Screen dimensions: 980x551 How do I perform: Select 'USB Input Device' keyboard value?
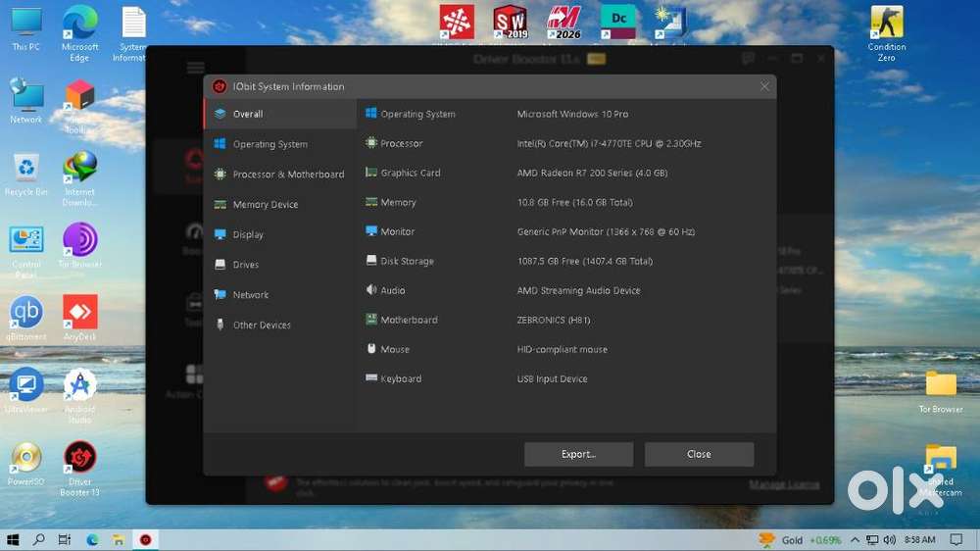tap(552, 378)
